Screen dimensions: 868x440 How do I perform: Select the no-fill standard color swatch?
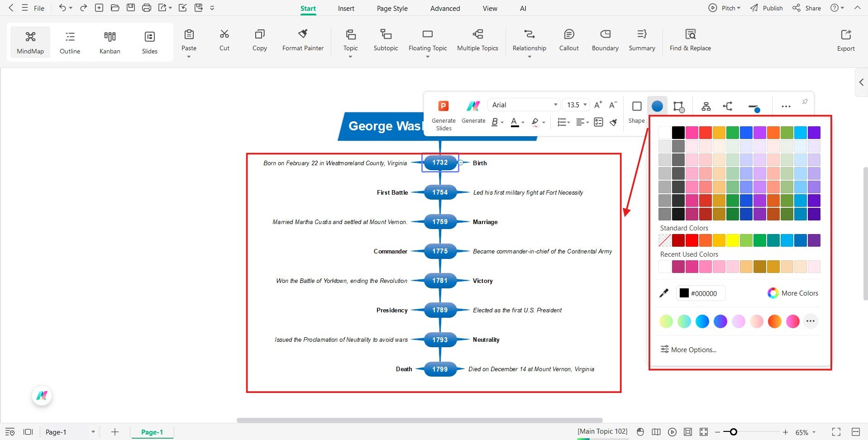tap(665, 240)
